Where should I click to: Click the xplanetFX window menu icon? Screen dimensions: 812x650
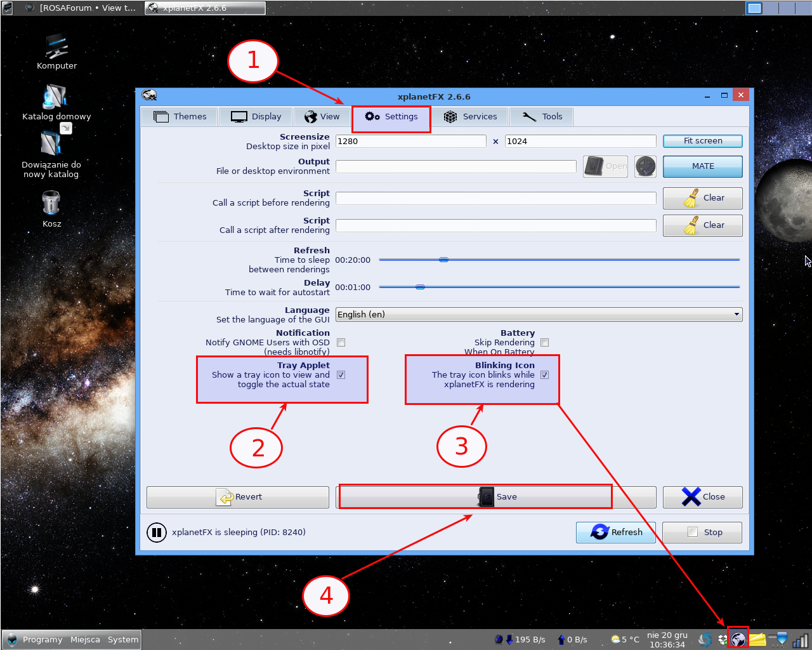(150, 96)
